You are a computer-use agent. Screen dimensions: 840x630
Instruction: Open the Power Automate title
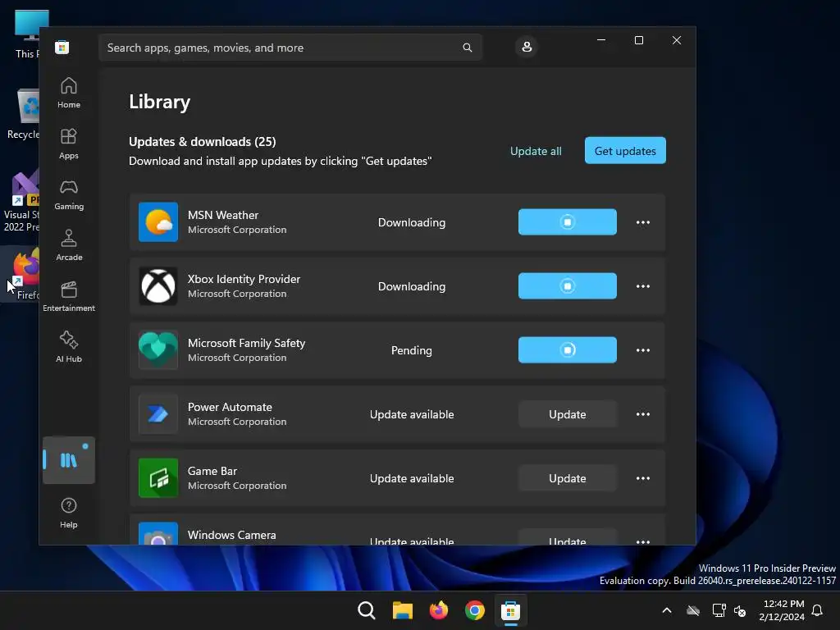[x=230, y=407]
